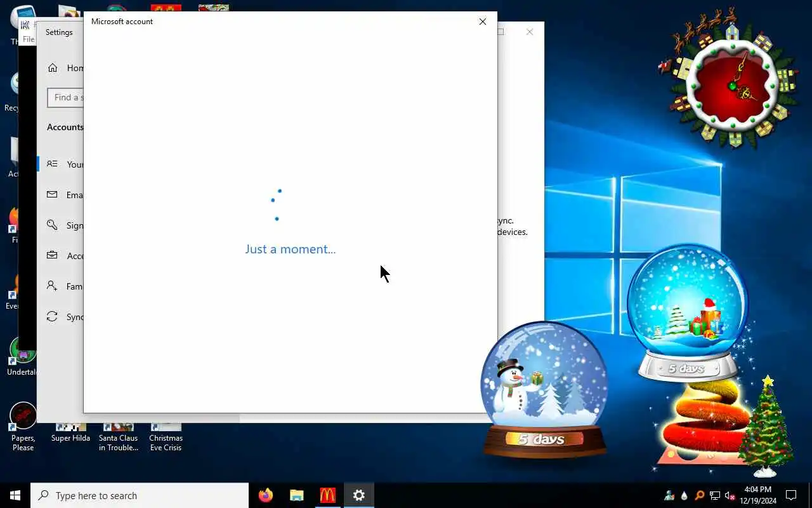Viewport: 812px width, 508px height.
Task: Click the orange magnifier tray icon
Action: point(700,496)
